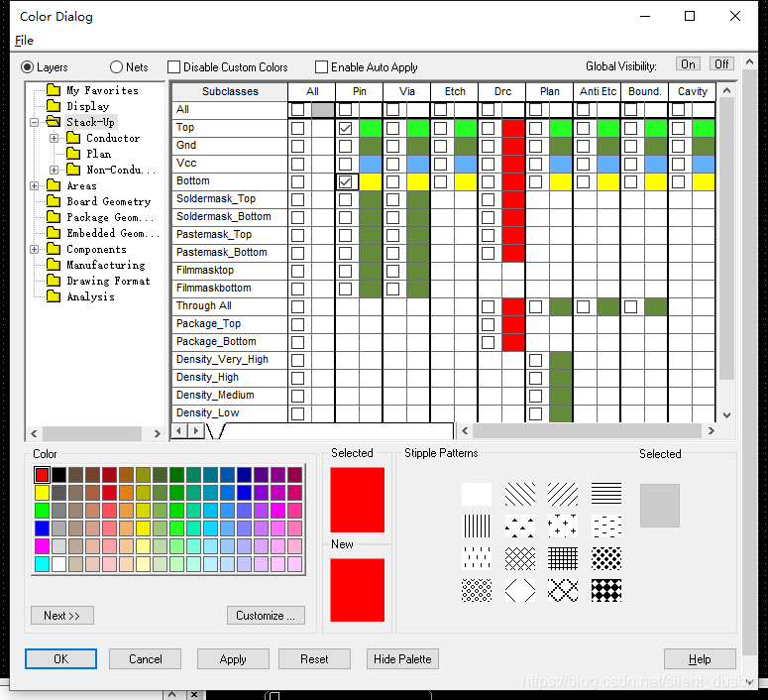768x700 pixels.
Task: Pick the black swatch in the palette
Action: click(58, 475)
